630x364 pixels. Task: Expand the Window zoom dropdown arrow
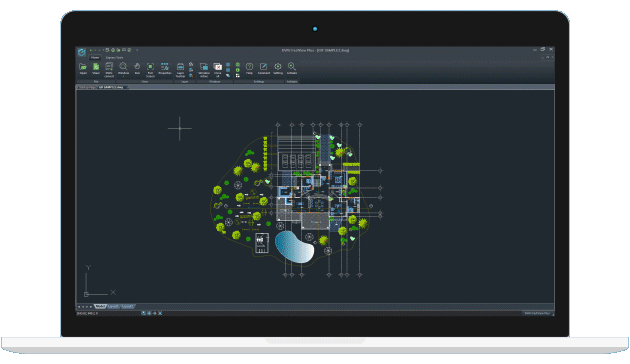(123, 76)
